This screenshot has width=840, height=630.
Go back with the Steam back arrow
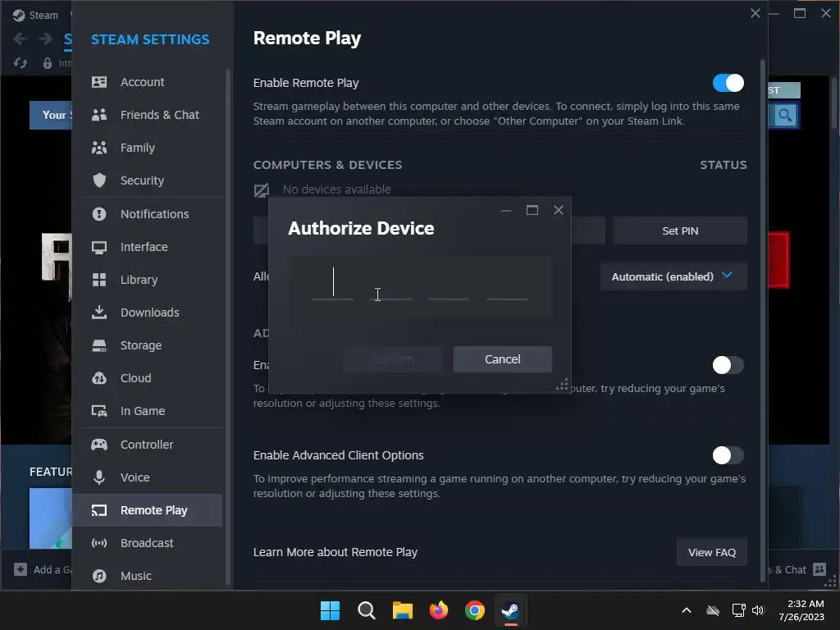21,39
